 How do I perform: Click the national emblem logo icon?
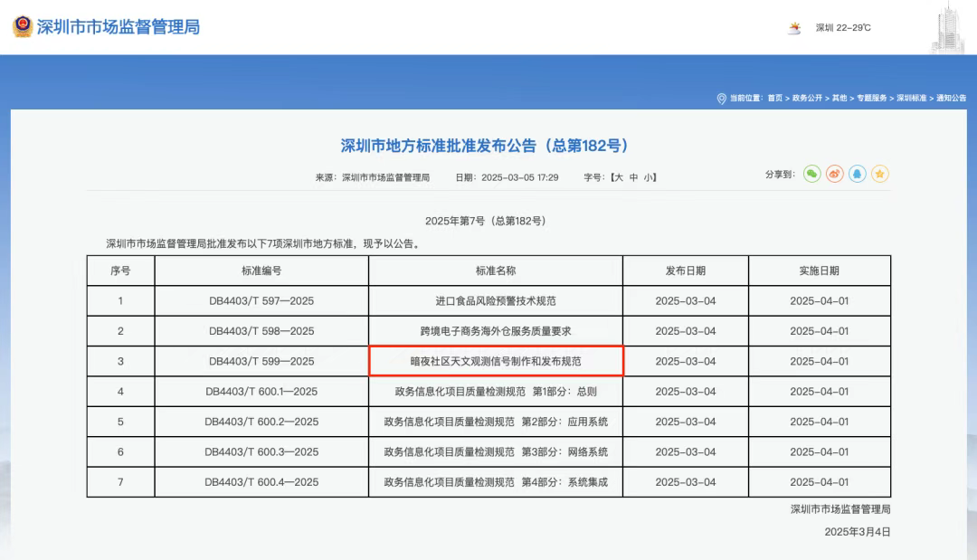(23, 27)
